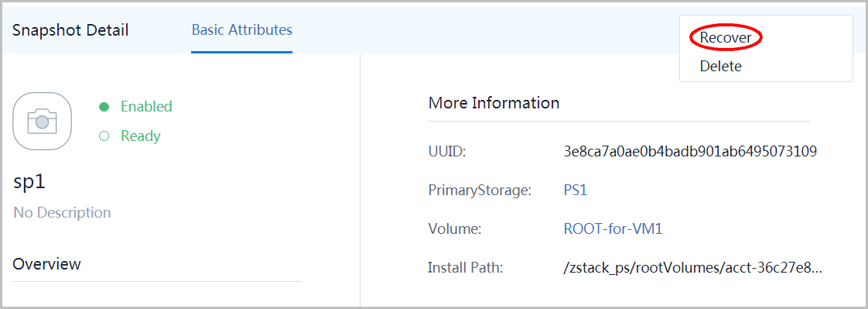Click the Ready status label
868x309 pixels.
(x=141, y=136)
